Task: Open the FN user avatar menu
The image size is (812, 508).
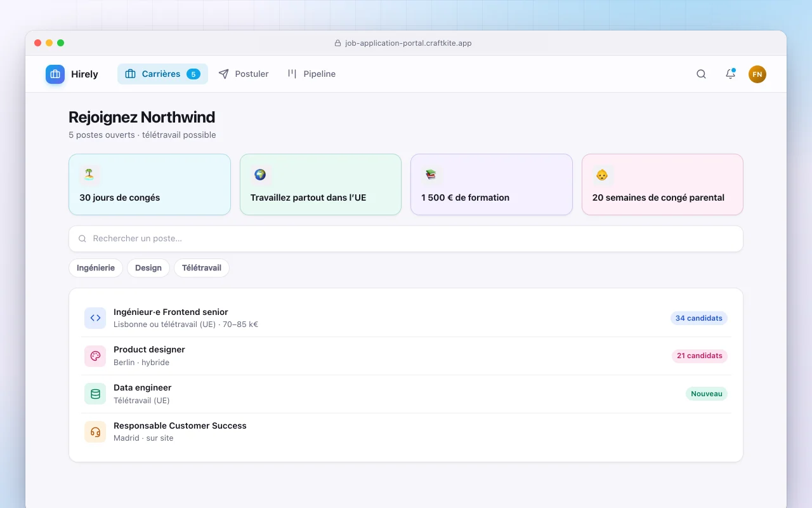Action: (x=757, y=74)
